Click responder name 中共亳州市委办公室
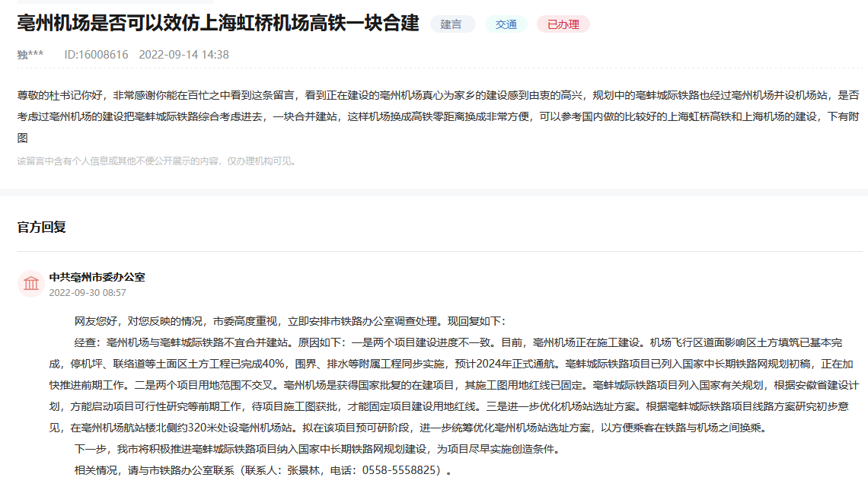 (x=97, y=277)
